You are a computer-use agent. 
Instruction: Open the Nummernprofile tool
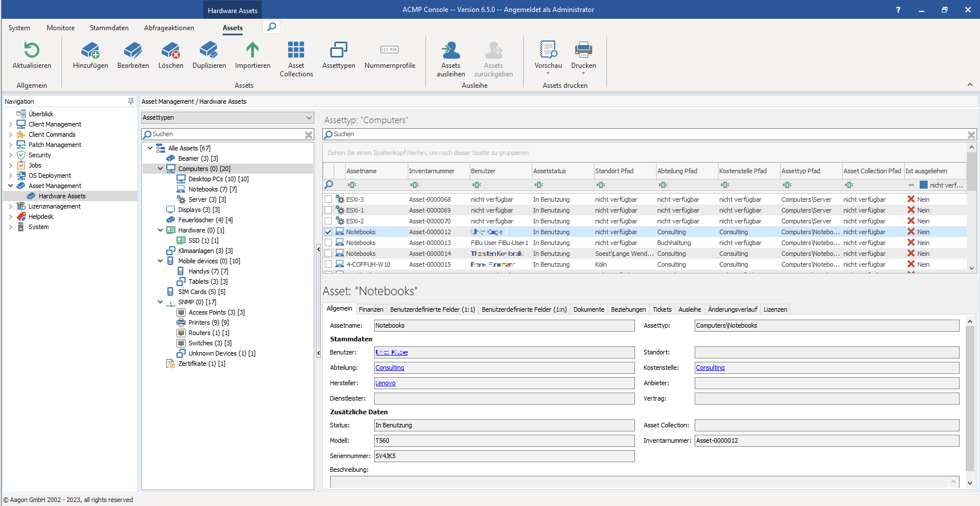click(x=389, y=51)
